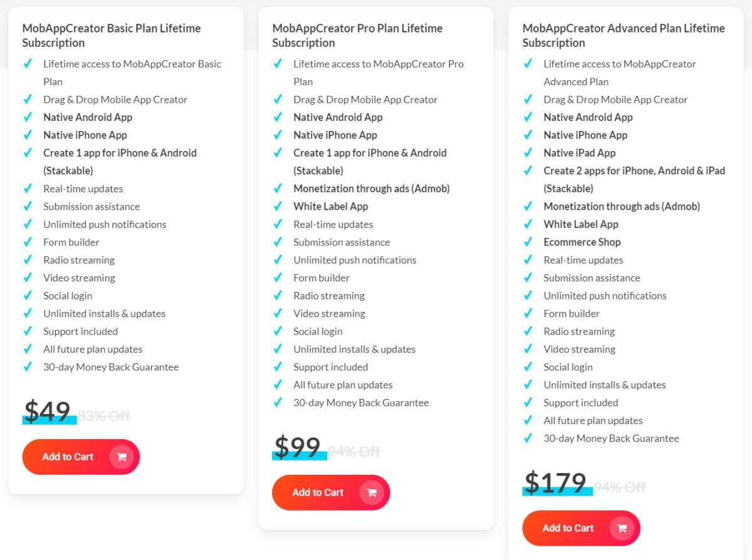
Task: Click the checkmark beside Native Android App in Basic plan
Action: 28,117
